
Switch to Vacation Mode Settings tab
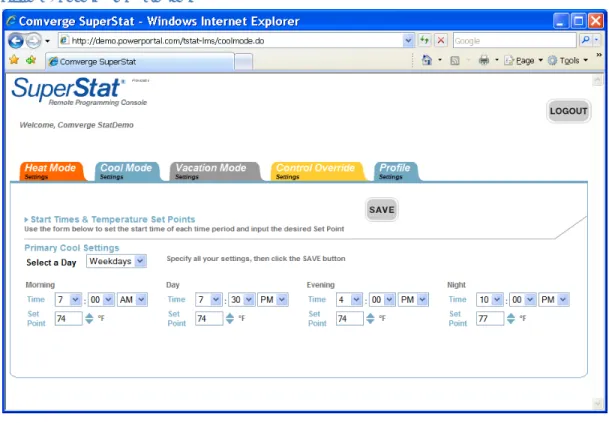click(x=215, y=171)
